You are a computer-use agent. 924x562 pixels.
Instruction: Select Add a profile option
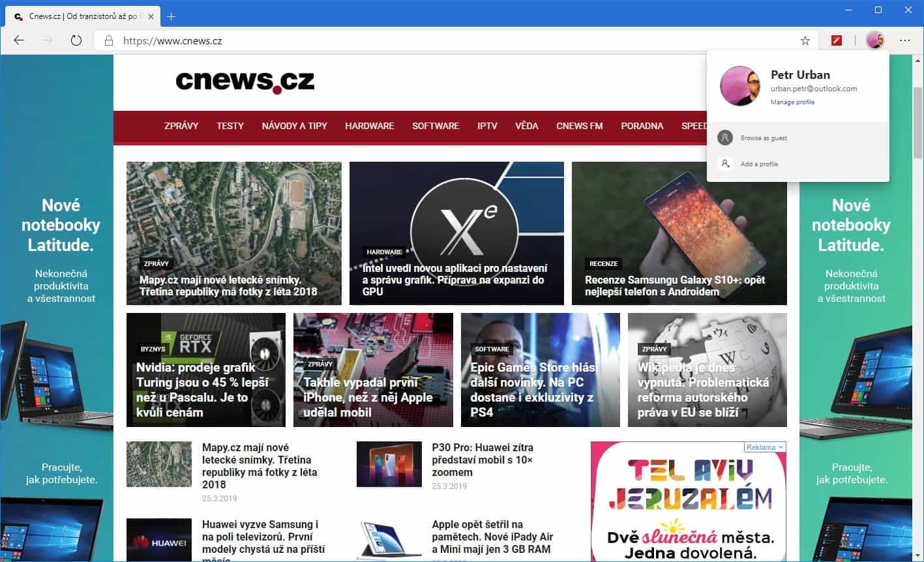(797, 164)
